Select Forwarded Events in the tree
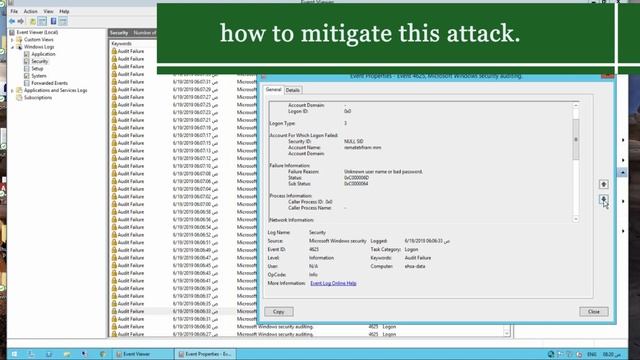 click(49, 83)
